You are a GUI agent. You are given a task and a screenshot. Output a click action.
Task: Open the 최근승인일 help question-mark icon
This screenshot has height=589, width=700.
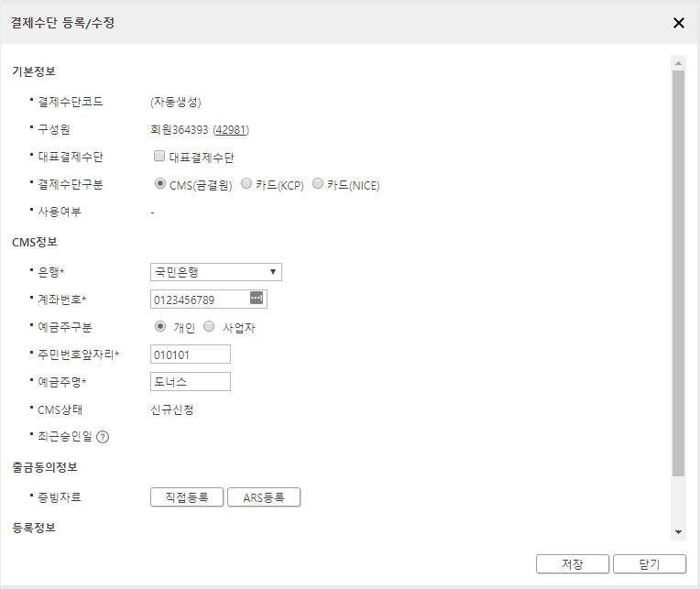point(103,437)
